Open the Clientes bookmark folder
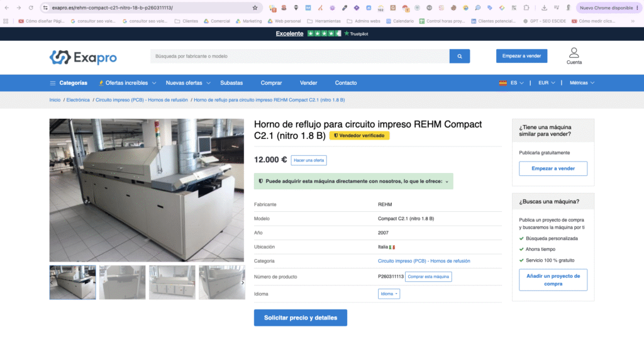Screen dimensions: 644x349 pos(186,21)
